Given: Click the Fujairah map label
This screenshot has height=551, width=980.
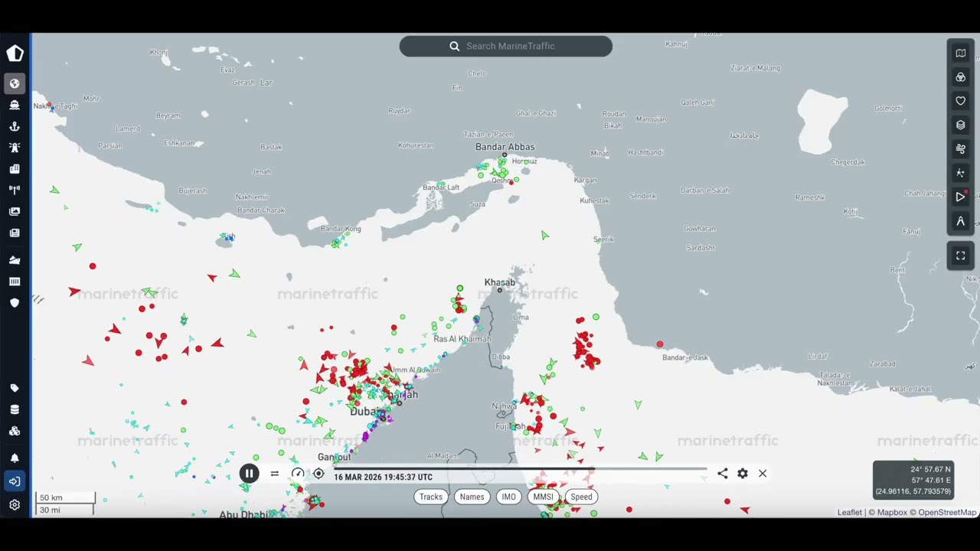Looking at the screenshot, I should (x=510, y=426).
